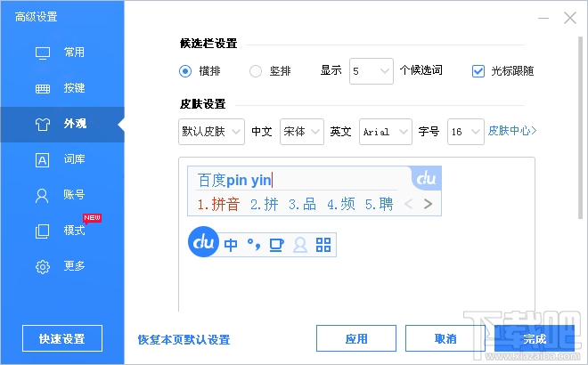Screen dimensions: 588x365
Task: Open the Arial English font dropdown
Action: tap(386, 132)
